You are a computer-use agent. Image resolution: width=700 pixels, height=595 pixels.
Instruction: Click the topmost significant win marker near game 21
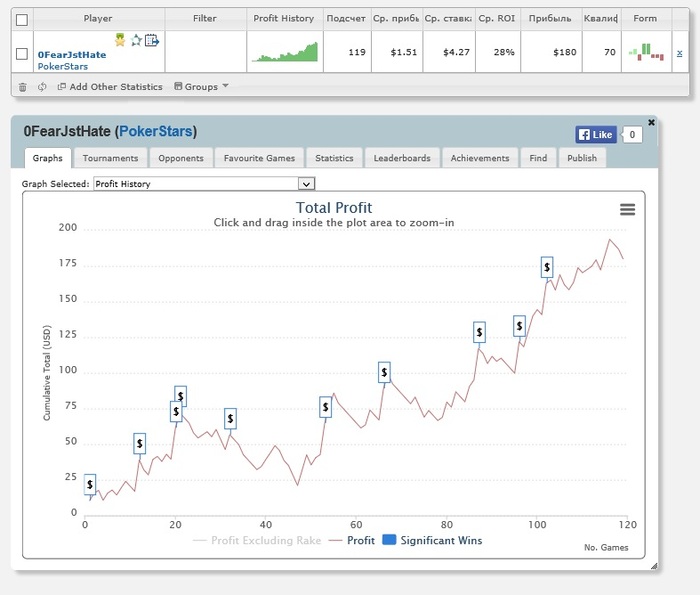pyautogui.click(x=180, y=395)
